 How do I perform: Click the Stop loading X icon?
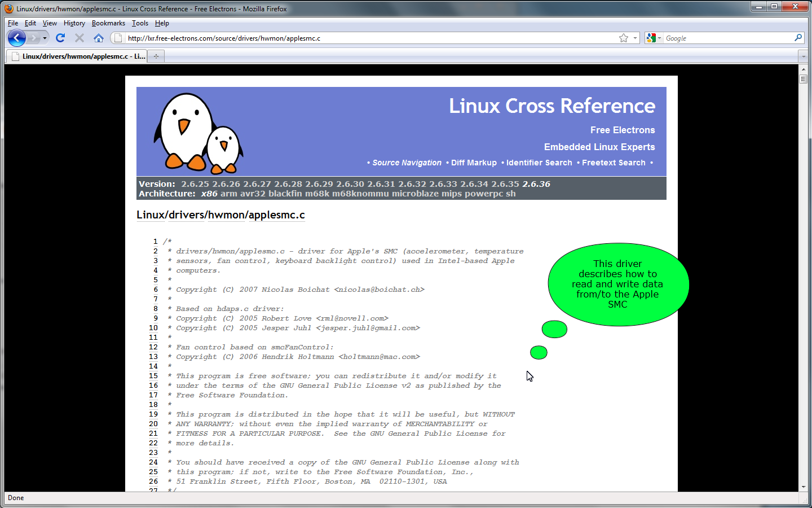pos(80,38)
